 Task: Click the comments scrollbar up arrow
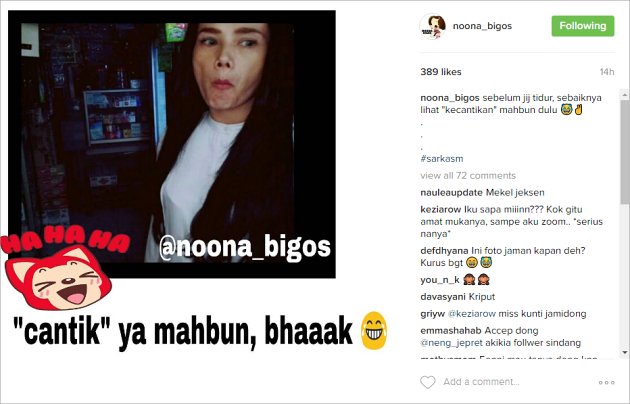pyautogui.click(x=624, y=95)
